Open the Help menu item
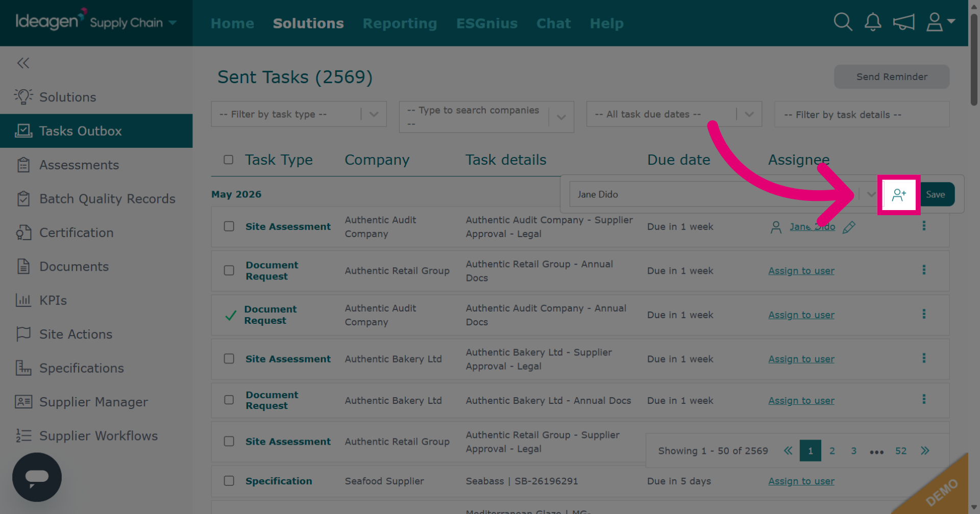 coord(606,23)
